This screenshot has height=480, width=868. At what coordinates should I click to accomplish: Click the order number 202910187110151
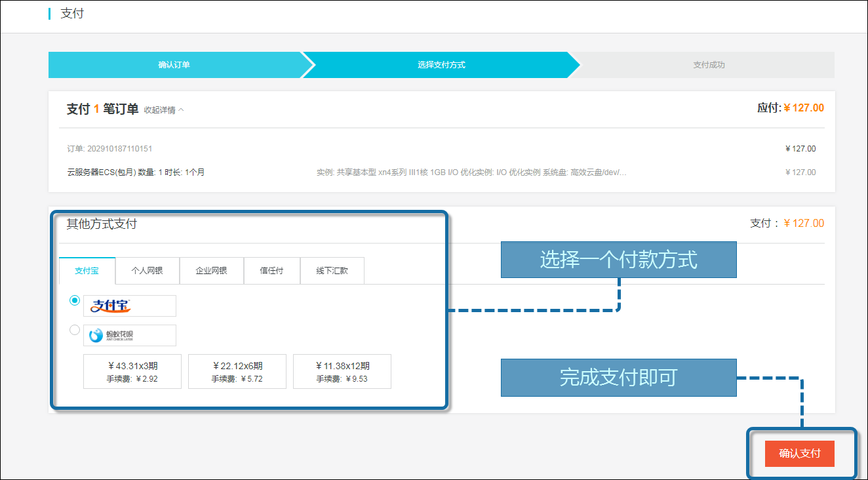point(109,149)
